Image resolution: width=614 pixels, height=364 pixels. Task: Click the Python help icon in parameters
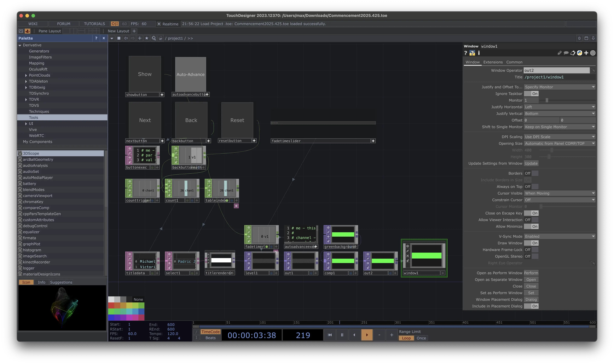[x=472, y=53]
